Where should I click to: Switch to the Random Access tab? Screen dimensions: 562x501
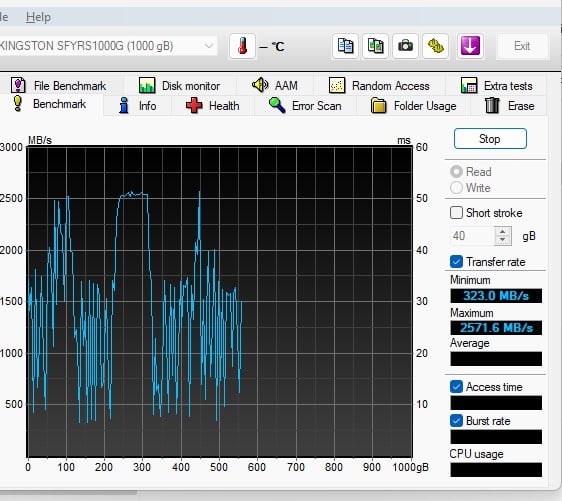pyautogui.click(x=379, y=86)
